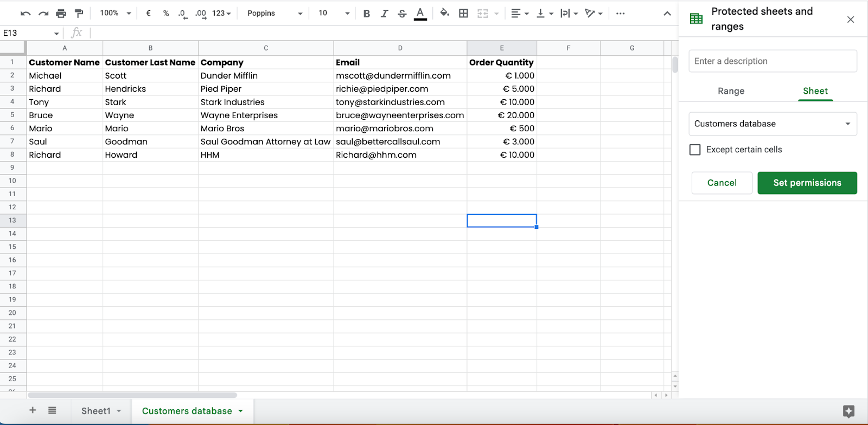Apply Euro currency format

tap(148, 13)
